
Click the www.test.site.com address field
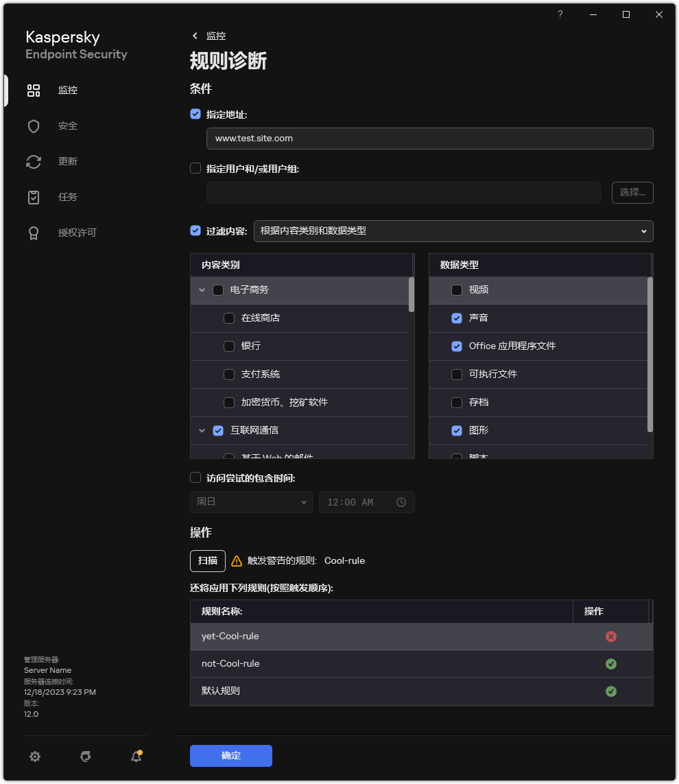click(429, 139)
